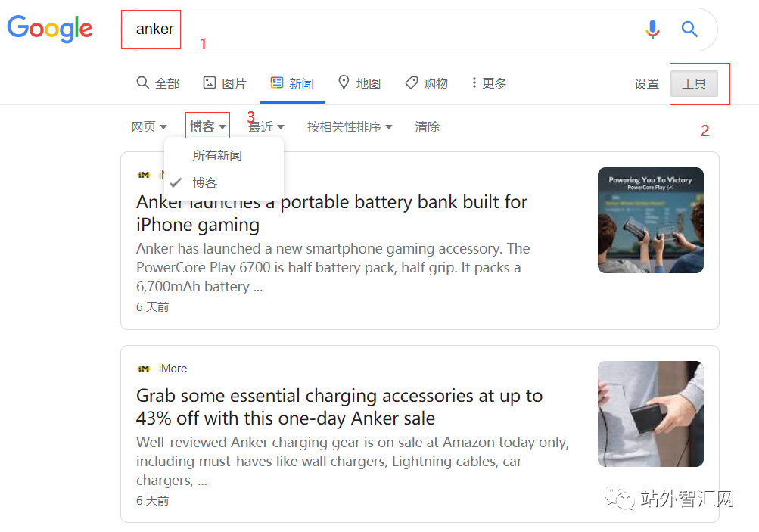Click the iMore source name in second result

click(x=173, y=369)
